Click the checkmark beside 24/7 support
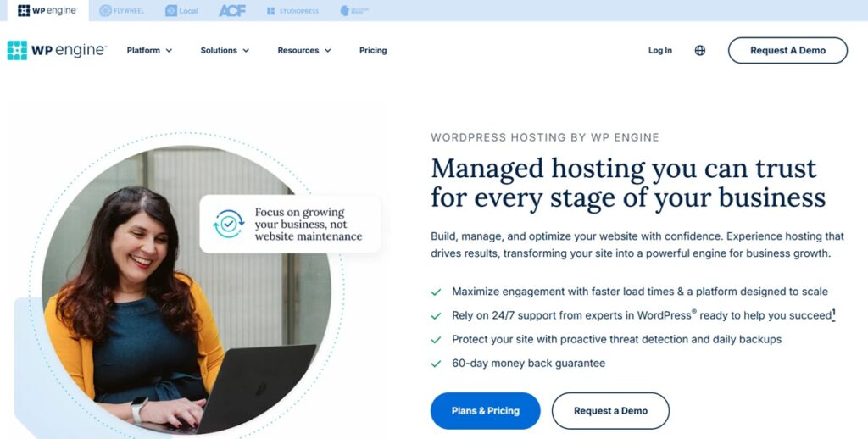This screenshot has width=868, height=439. click(x=437, y=316)
